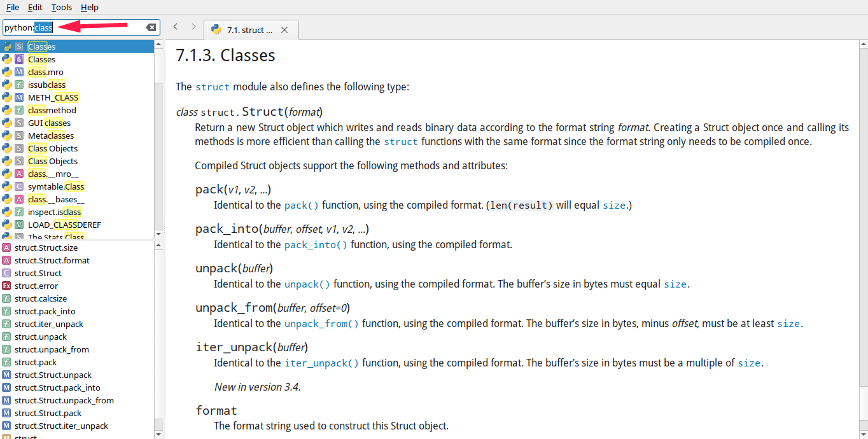Click the exception icon beside struct.error
This screenshot has height=439, width=868.
[6, 286]
